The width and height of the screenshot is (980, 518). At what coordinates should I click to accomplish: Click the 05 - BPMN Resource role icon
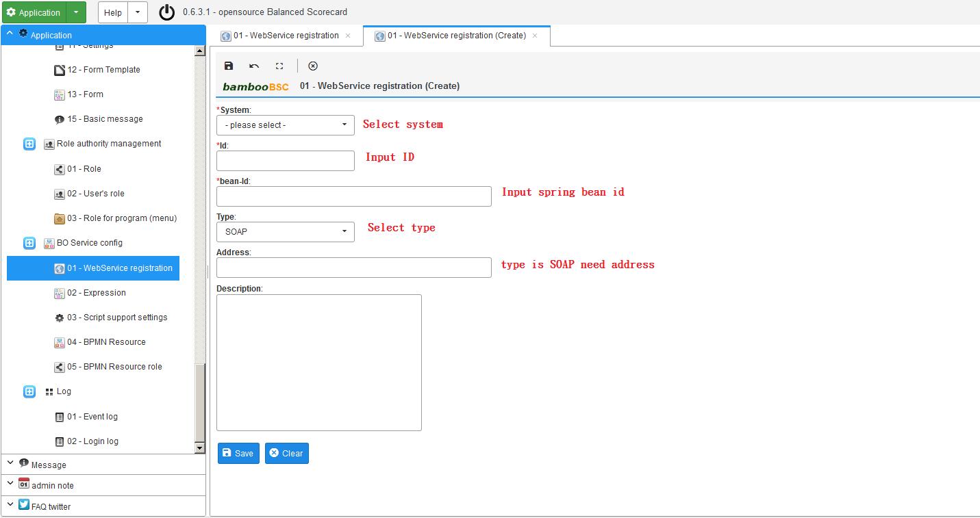[x=60, y=367]
